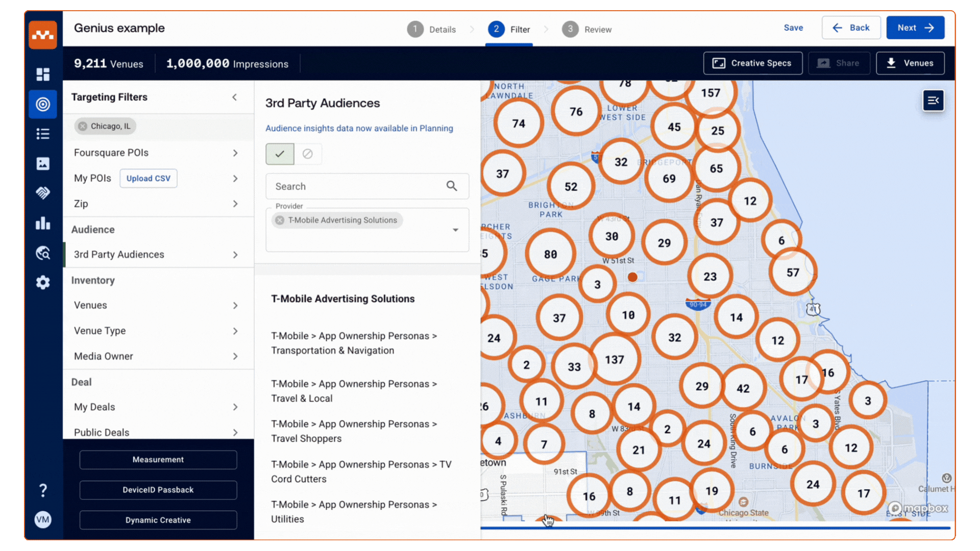Collapse the Targeting Filters panel

tap(235, 97)
